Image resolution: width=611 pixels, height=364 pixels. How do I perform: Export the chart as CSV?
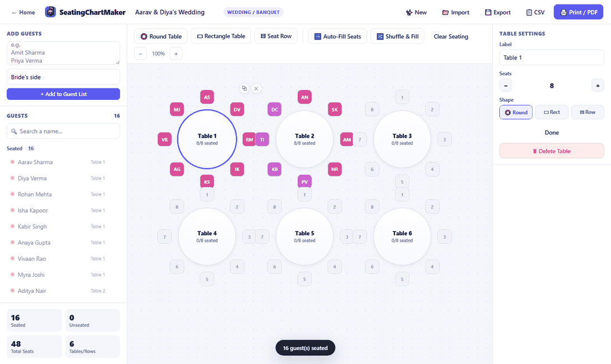[535, 12]
